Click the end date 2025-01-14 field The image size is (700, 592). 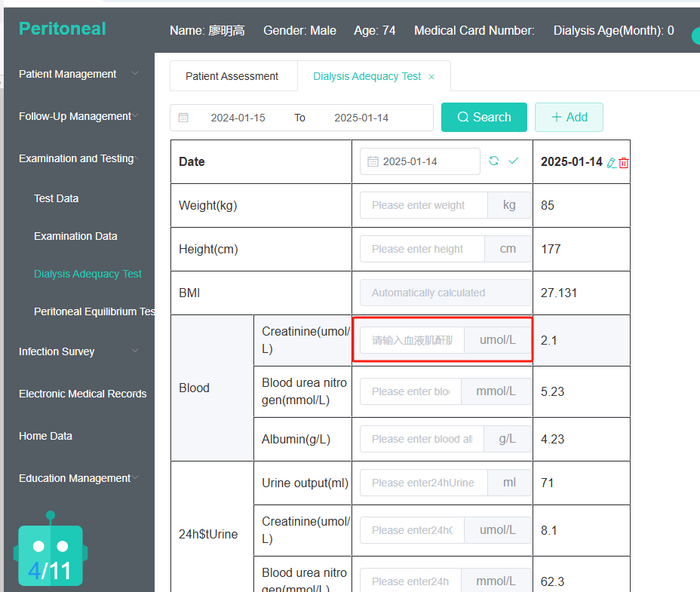tap(361, 118)
